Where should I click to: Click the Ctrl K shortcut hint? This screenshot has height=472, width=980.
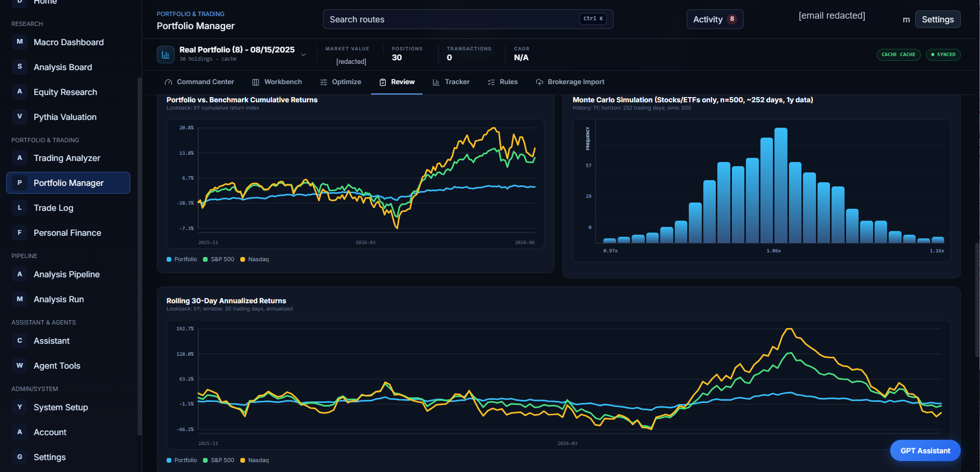point(593,19)
